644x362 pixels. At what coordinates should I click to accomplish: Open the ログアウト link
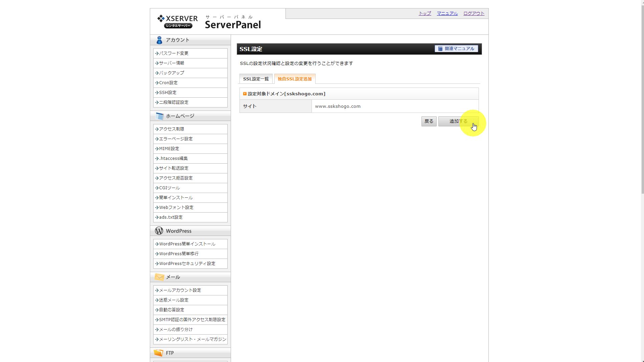474,14
